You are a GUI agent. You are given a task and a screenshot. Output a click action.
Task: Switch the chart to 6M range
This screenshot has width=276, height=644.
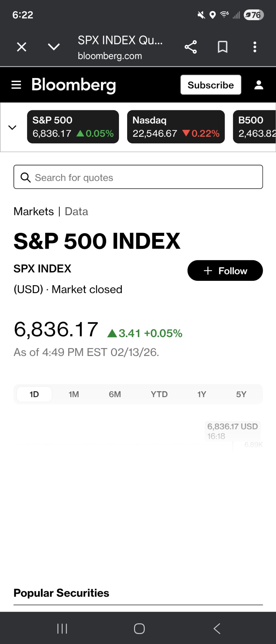pos(115,394)
